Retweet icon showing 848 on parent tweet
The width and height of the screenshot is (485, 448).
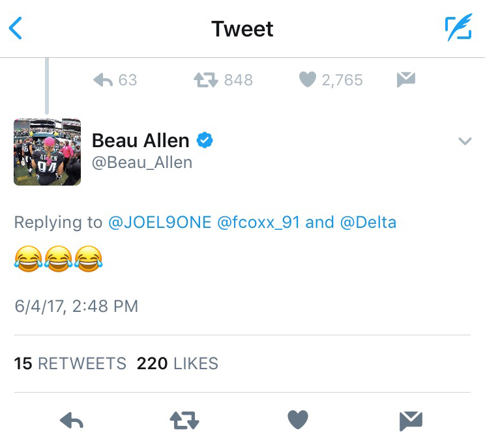coord(206,80)
